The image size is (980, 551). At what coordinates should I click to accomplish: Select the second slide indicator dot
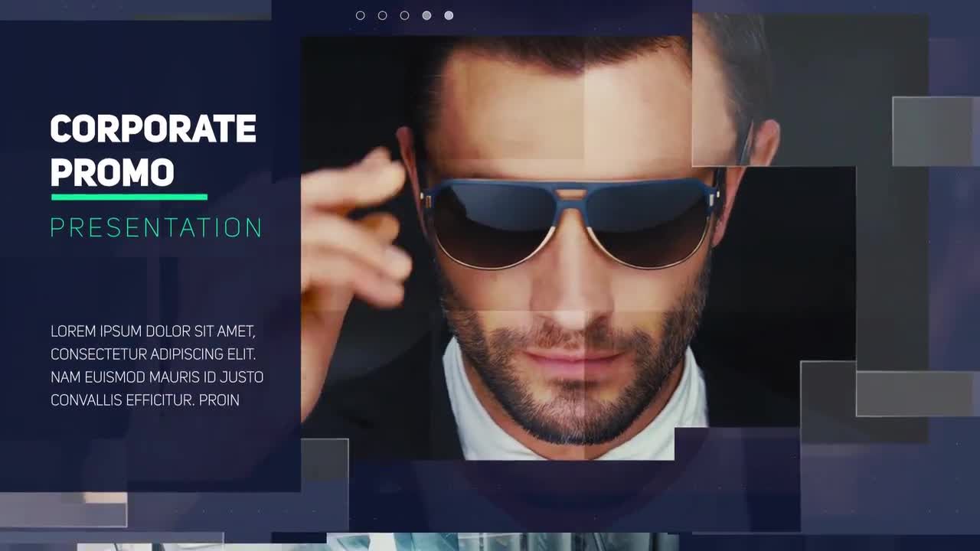pyautogui.click(x=383, y=15)
